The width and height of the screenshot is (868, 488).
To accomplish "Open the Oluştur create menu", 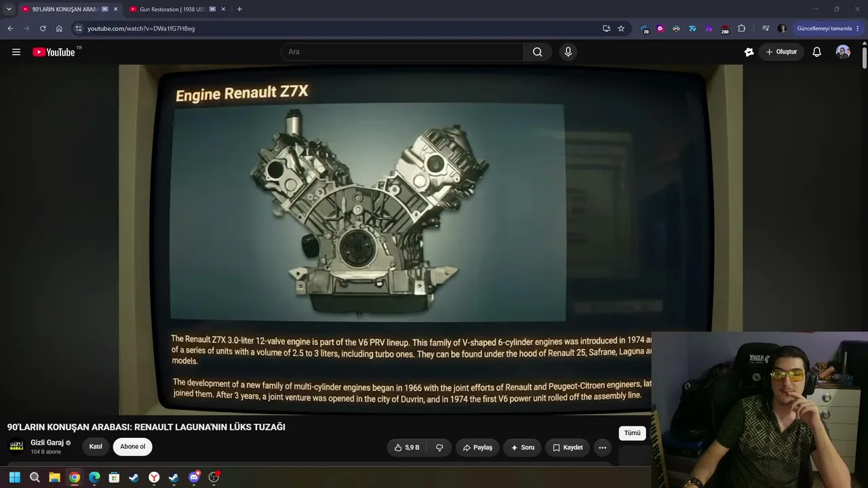I will 781,52.
